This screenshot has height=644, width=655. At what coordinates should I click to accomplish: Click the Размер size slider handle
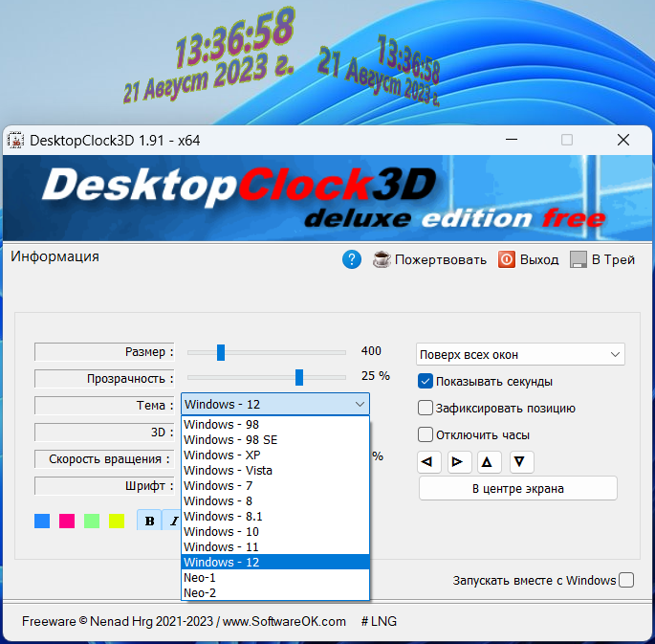(221, 352)
